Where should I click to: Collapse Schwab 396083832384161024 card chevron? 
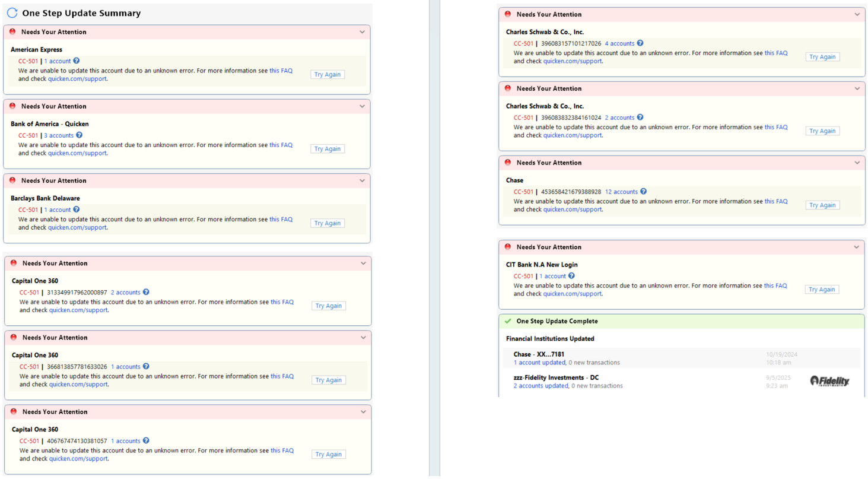tap(857, 88)
